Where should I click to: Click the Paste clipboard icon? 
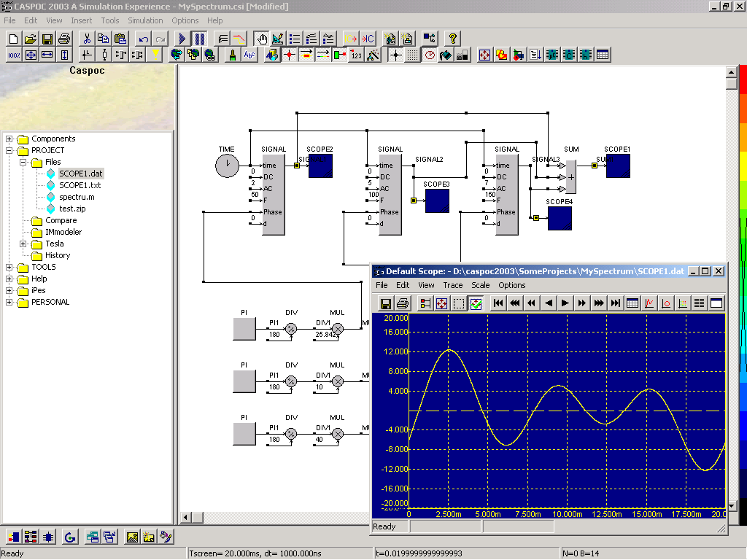(120, 39)
